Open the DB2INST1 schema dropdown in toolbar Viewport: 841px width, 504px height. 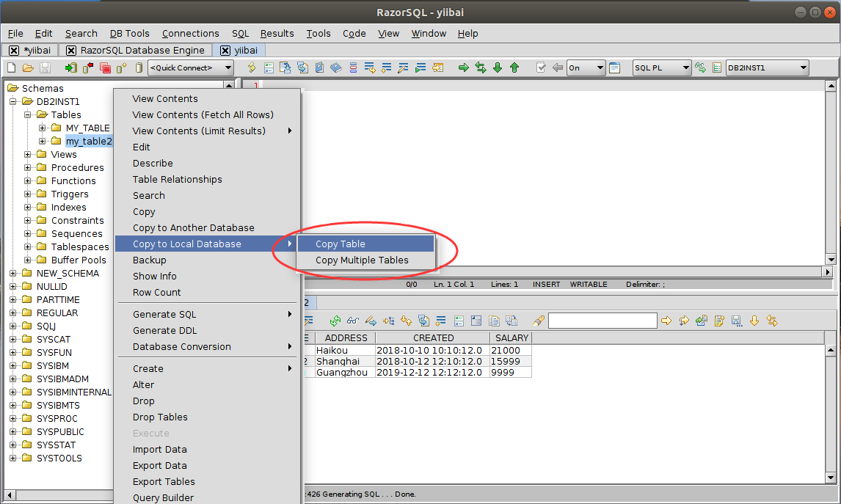(767, 67)
